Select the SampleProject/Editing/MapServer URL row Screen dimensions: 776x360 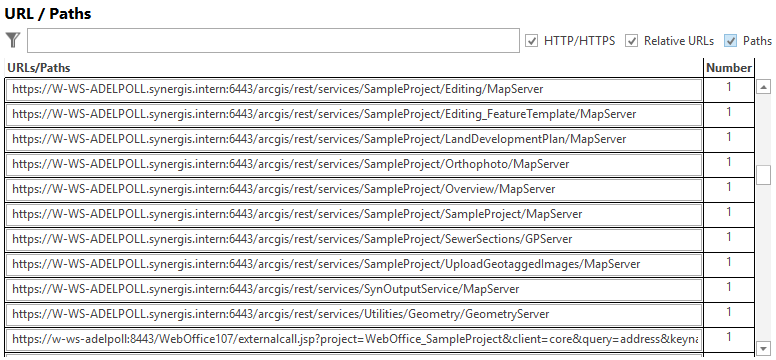[x=354, y=90]
